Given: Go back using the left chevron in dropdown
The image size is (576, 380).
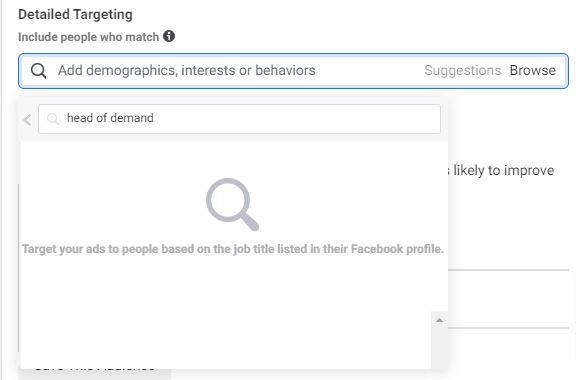Looking at the screenshot, I should (x=27, y=119).
